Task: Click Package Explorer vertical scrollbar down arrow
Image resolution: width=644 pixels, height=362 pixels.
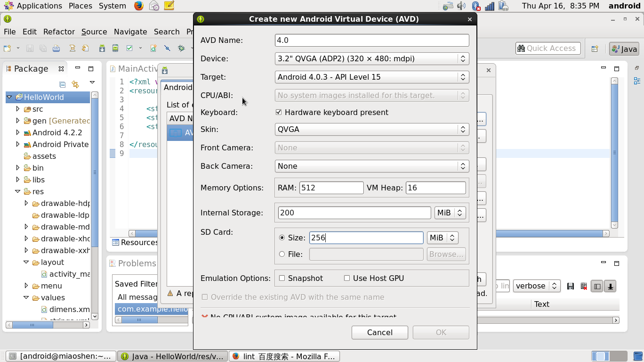Action: click(x=95, y=316)
